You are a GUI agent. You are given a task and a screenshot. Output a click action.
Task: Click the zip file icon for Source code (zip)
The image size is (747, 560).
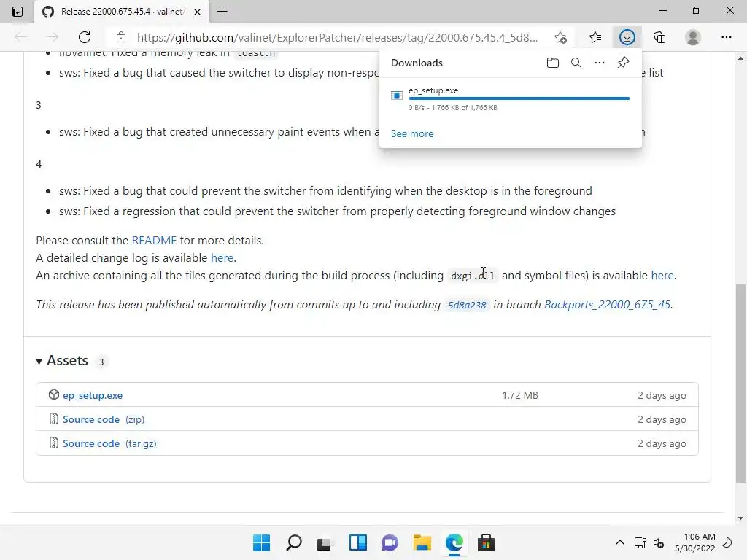54,419
